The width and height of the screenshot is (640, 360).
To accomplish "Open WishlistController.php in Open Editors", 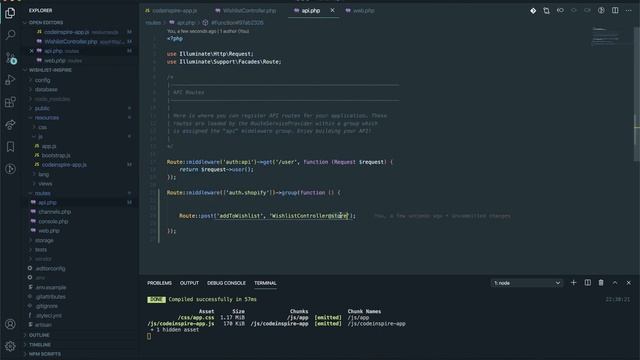I will point(70,42).
